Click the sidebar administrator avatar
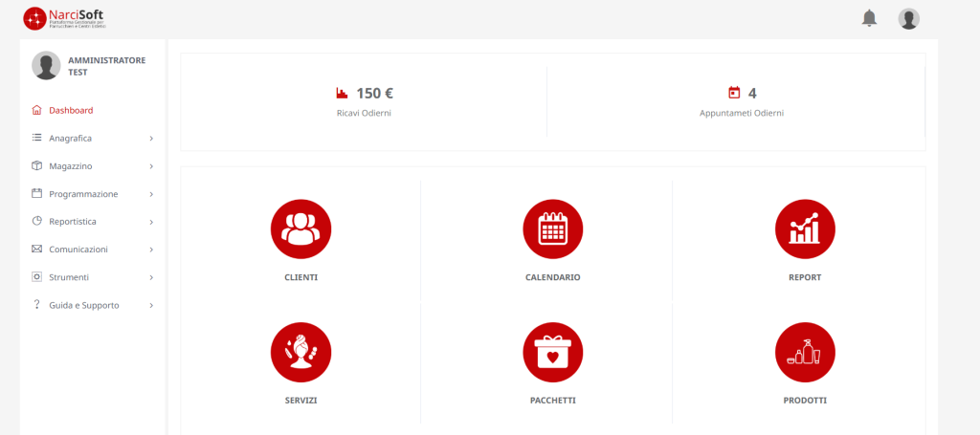Screen dimensions: 980x435 pyautogui.click(x=46, y=66)
